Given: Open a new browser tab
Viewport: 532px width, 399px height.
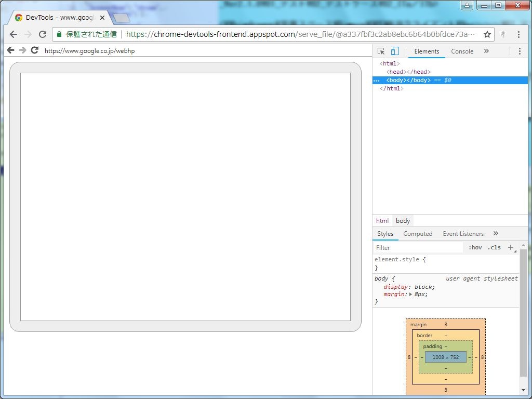Looking at the screenshot, I should click(x=122, y=18).
